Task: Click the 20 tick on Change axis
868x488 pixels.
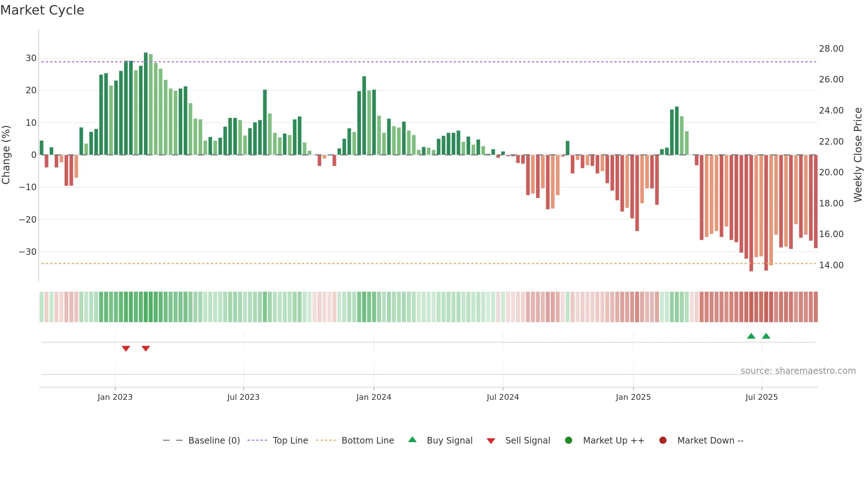Action: click(x=31, y=90)
